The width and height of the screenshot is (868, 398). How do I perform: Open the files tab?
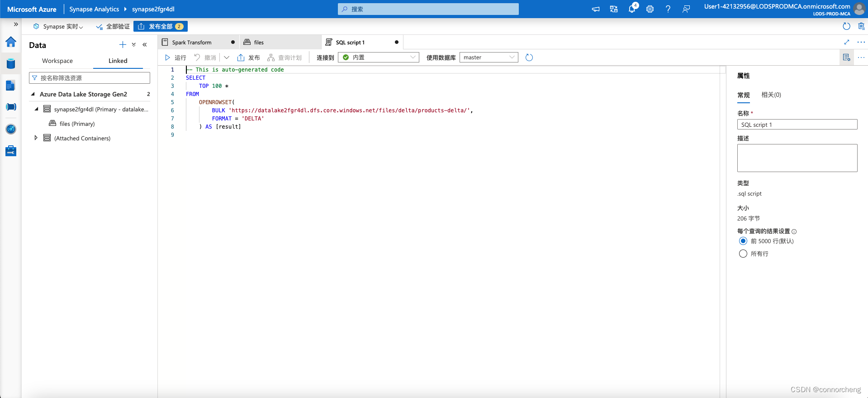[x=280, y=42]
